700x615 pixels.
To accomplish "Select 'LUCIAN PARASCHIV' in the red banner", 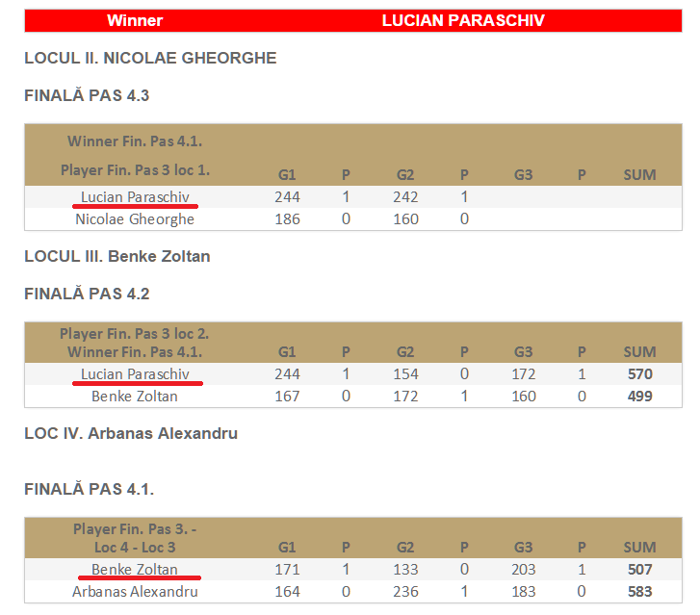I will (463, 20).
